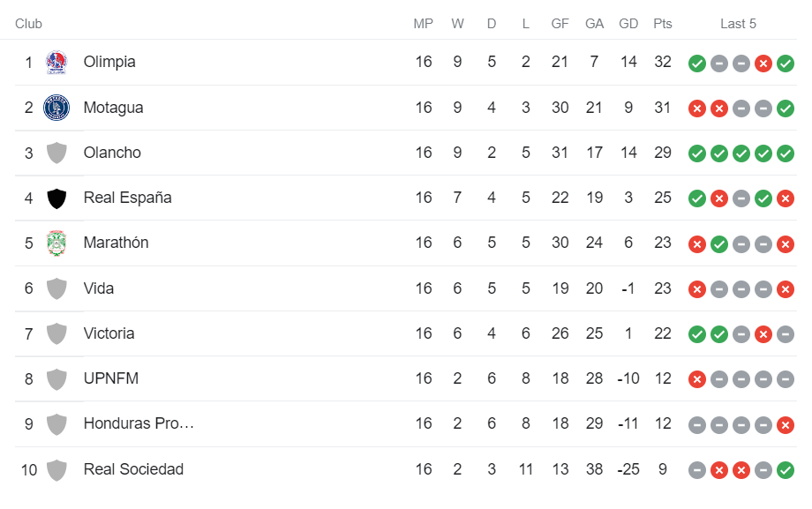
Task: Click the final win icon in Real Sociedad's form
Action: (786, 469)
